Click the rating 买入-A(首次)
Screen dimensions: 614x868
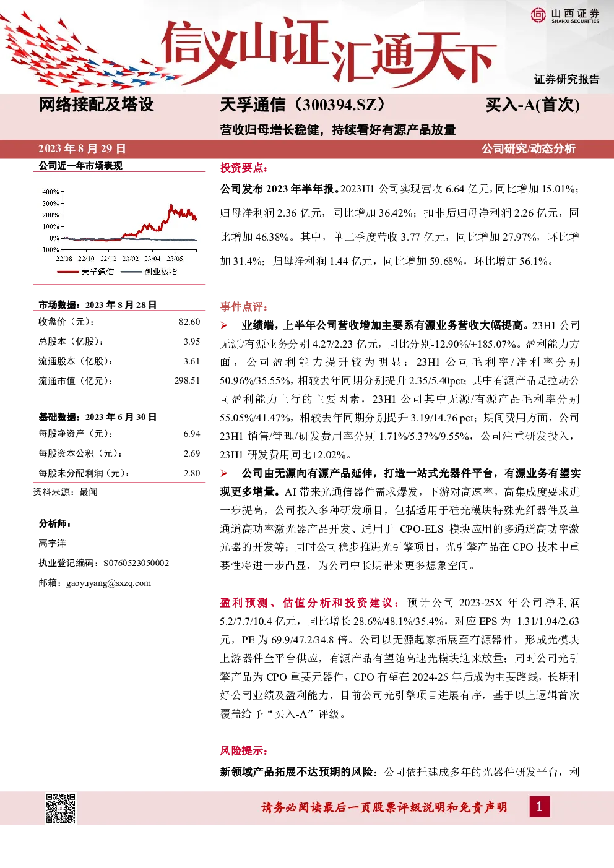532,105
